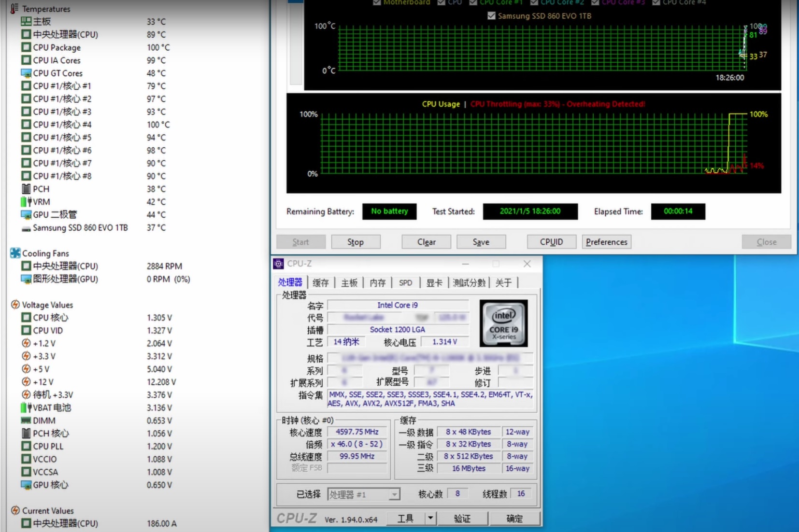The image size is (799, 532).
Task: Stop the stability test with Stop button
Action: point(356,242)
